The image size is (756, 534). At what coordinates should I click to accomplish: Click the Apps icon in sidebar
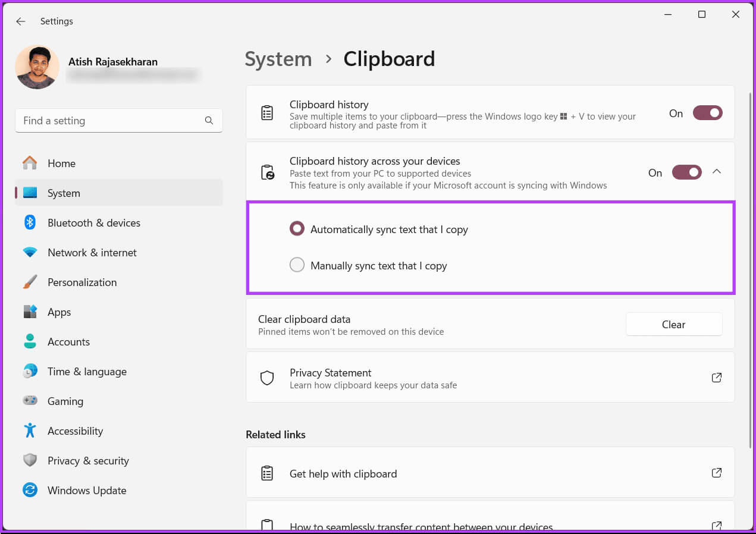click(x=30, y=312)
